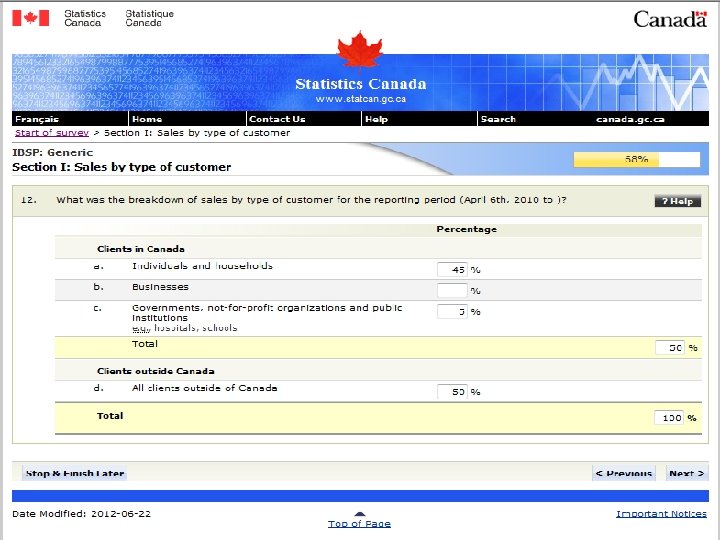Click the 'All clients outside of Canada' label
Screen dimensions: 720x540
[x=204, y=388]
